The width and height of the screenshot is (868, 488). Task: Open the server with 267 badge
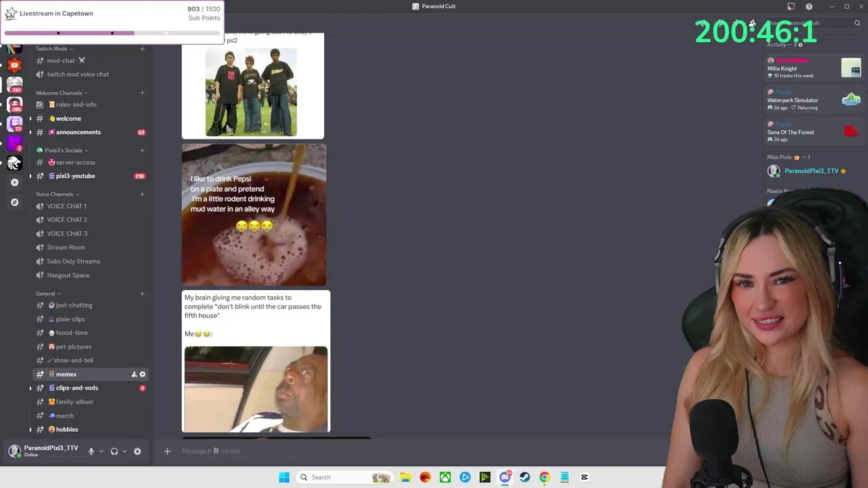[x=14, y=85]
